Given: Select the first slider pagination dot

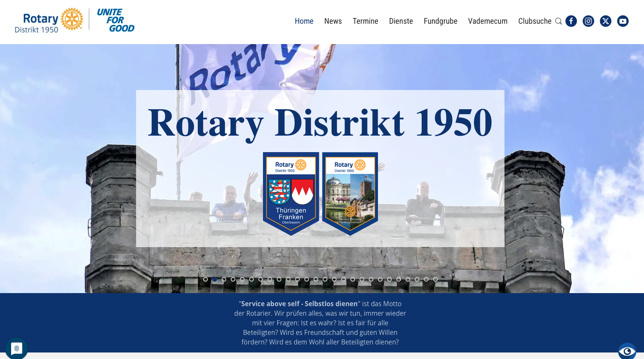Looking at the screenshot, I should (205, 279).
